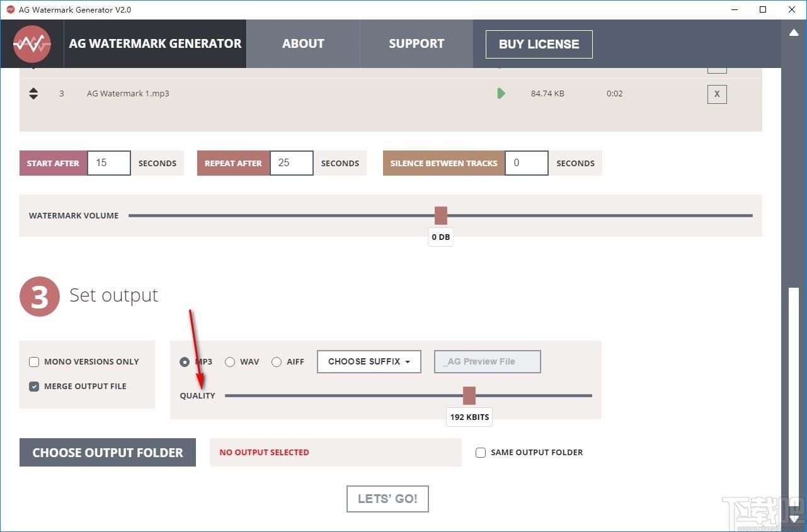
Task: Open the About tab
Action: pos(303,44)
